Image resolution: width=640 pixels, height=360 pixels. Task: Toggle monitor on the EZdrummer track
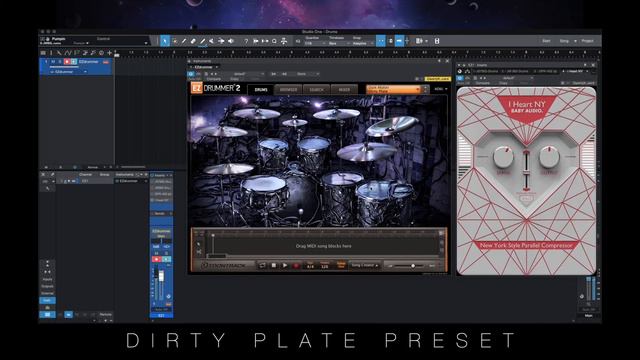tap(73, 62)
